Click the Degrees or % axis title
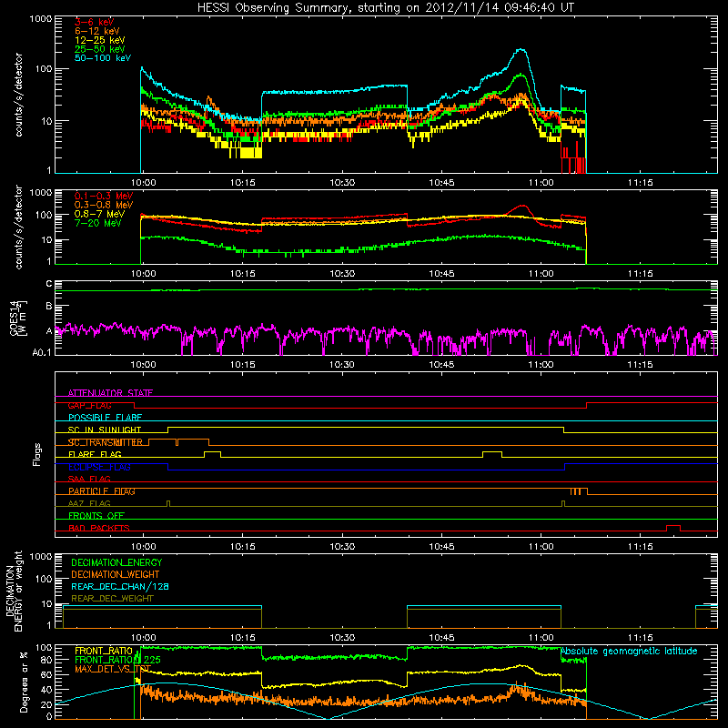This screenshot has width=728, height=728. (x=24, y=682)
